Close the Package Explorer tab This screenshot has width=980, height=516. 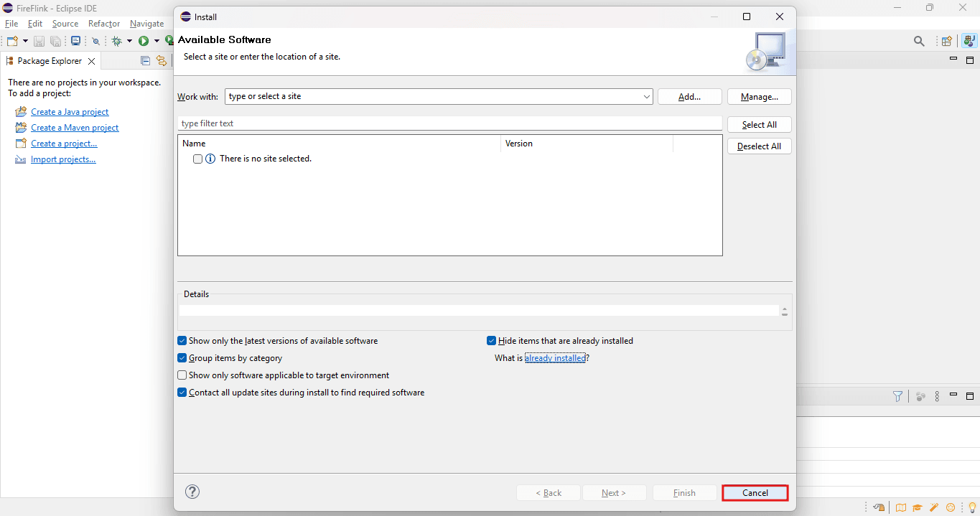[91, 62]
